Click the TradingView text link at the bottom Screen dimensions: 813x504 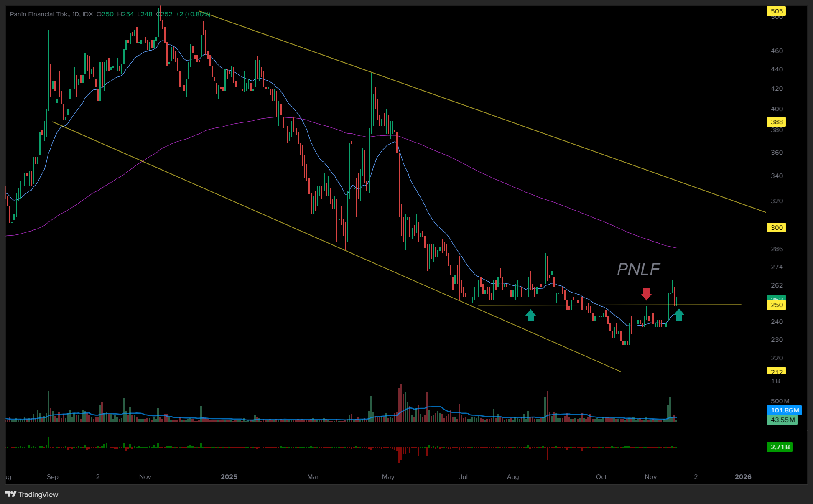38,494
